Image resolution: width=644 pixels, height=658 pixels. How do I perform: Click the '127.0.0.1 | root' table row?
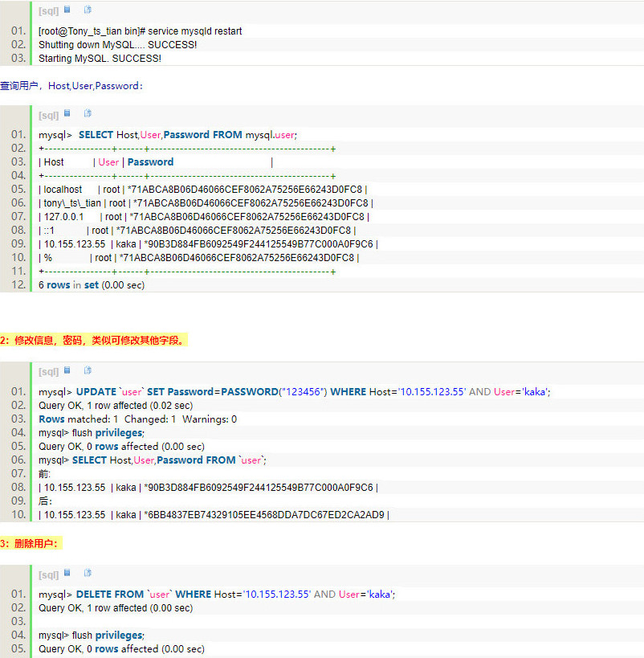point(204,217)
